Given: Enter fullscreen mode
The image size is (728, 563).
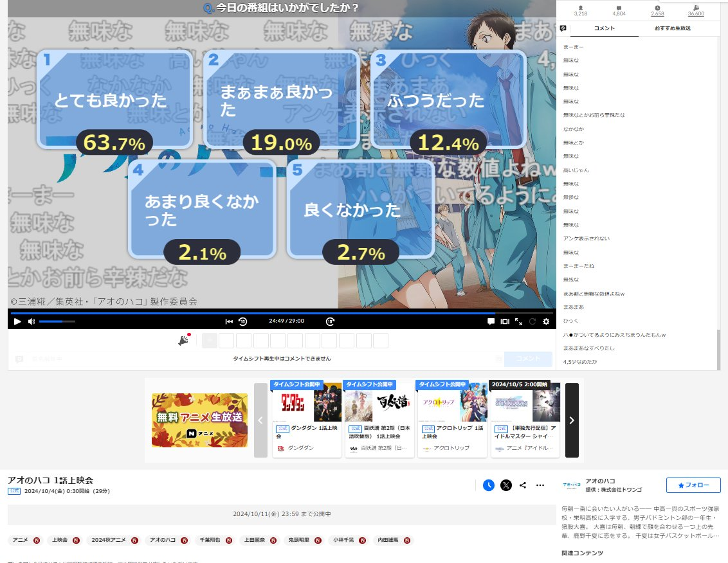Looking at the screenshot, I should pos(518,321).
